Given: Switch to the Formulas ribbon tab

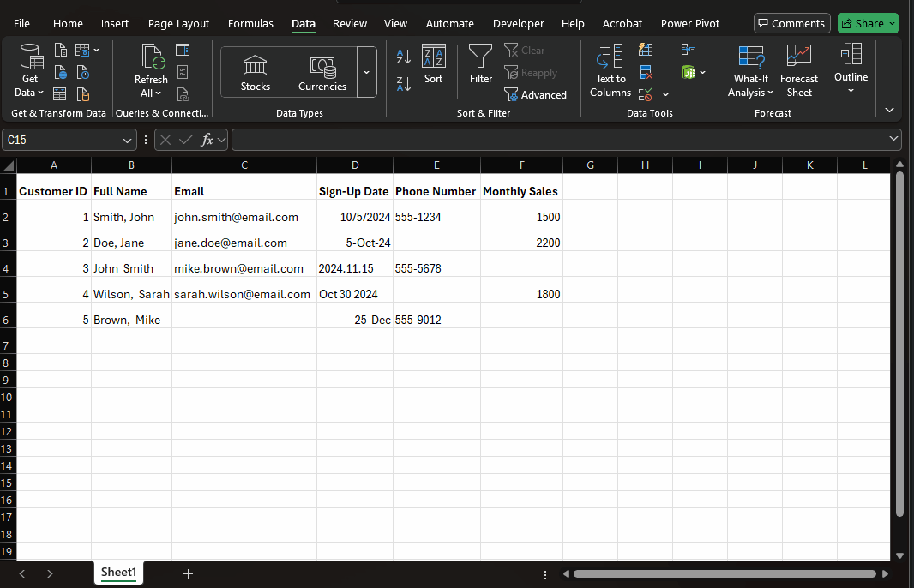Looking at the screenshot, I should 250,23.
